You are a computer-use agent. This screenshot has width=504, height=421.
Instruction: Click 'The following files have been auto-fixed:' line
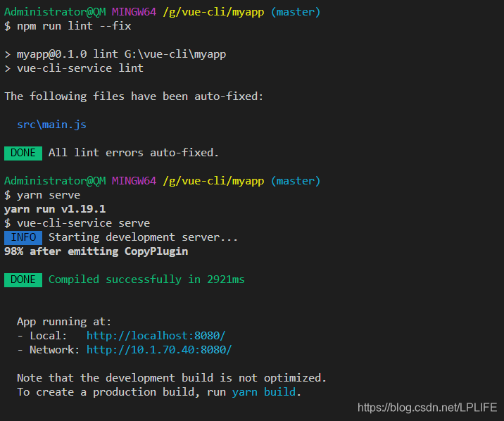(134, 96)
